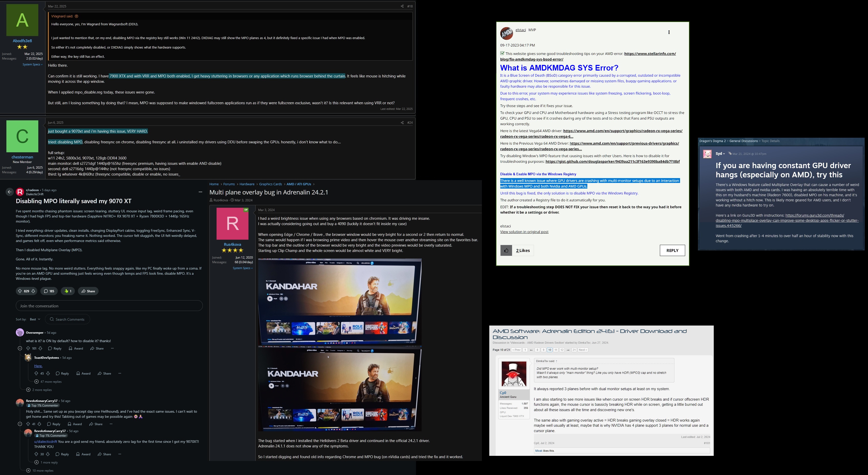
Task: Go to Guru3D page 11
Action: click(x=556, y=350)
